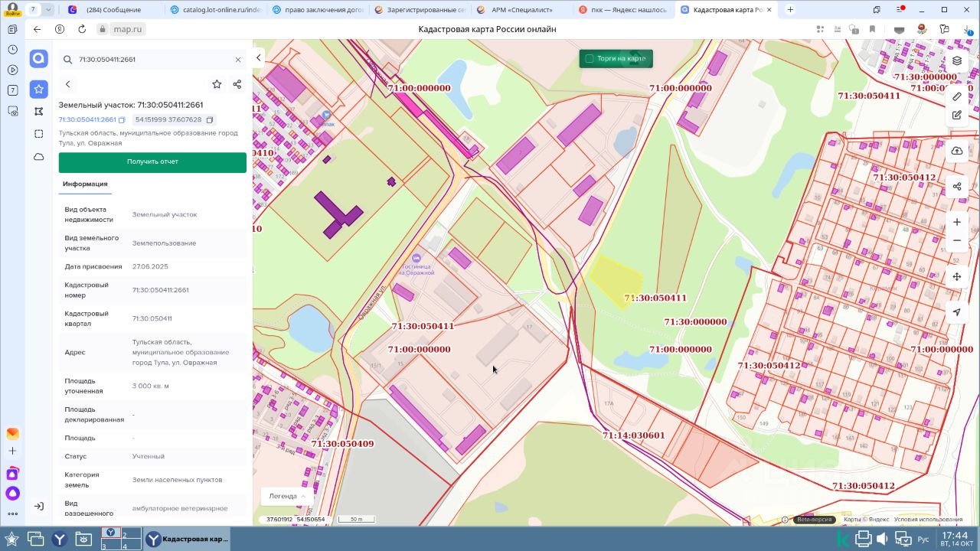Collapse the left info panel with chevron
The width and height of the screenshot is (980, 551).
pyautogui.click(x=259, y=58)
